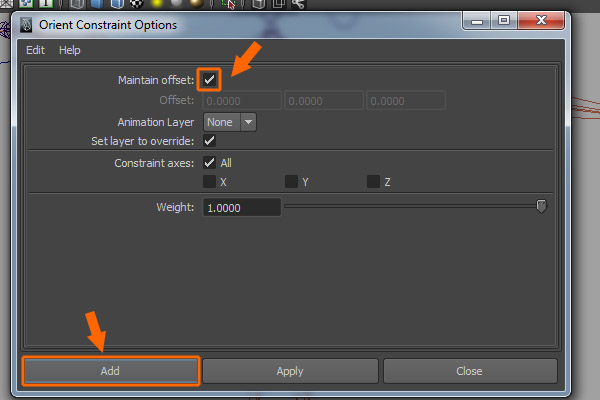
Task: Toggle the Set layer to override checkbox
Action: coord(209,140)
